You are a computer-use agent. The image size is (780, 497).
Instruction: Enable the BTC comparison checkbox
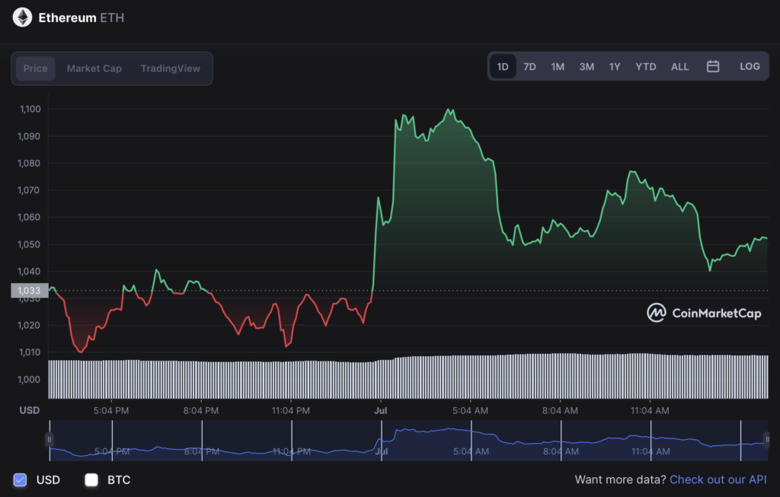(x=92, y=480)
